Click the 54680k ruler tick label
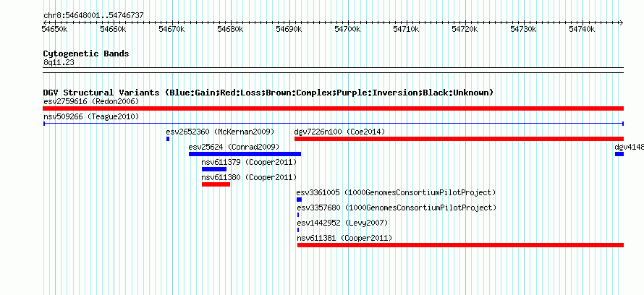 tap(230, 29)
